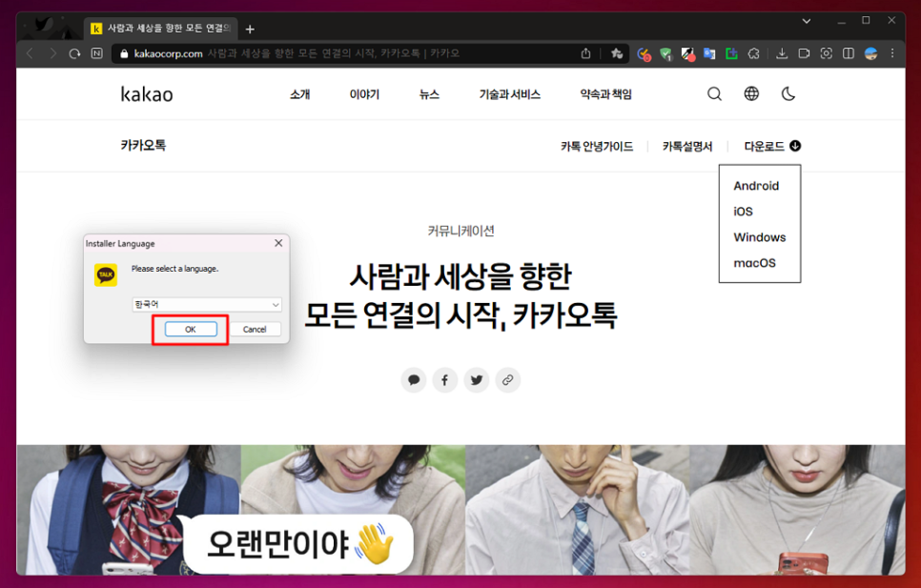
Task: Choose Android from the download menu
Action: [756, 186]
